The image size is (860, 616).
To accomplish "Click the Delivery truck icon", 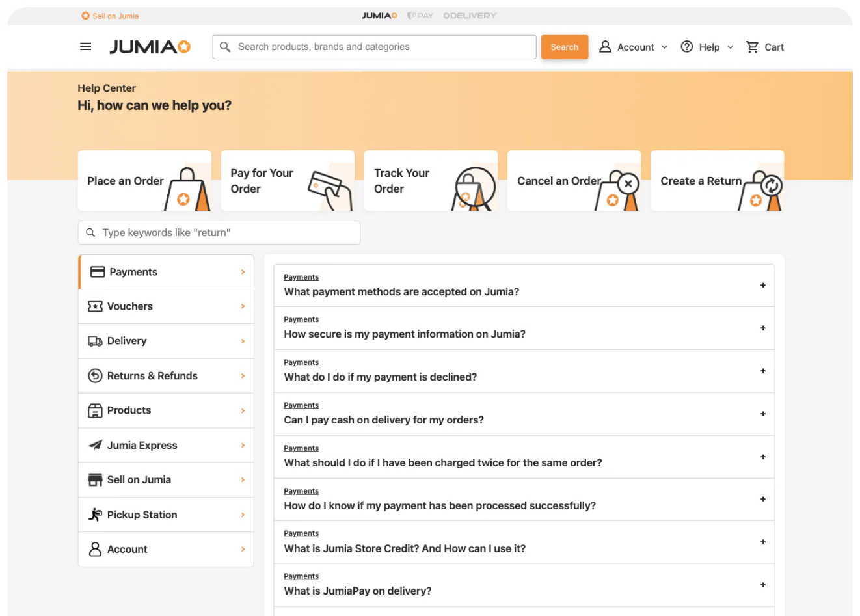I will (95, 341).
